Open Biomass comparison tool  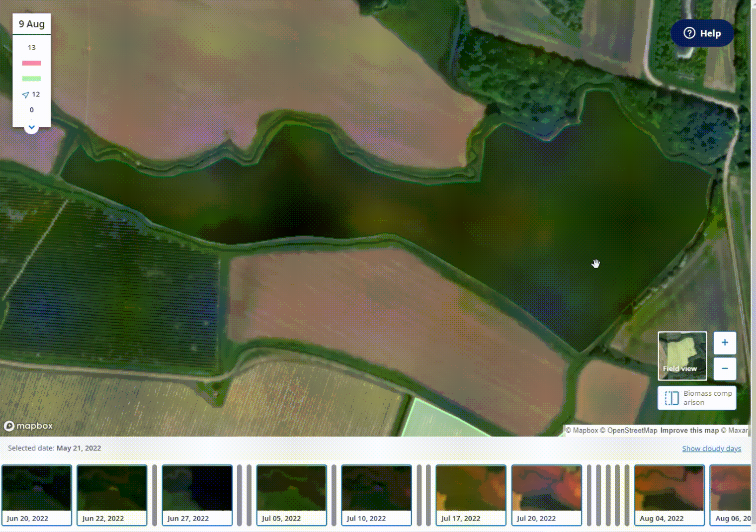tap(697, 398)
